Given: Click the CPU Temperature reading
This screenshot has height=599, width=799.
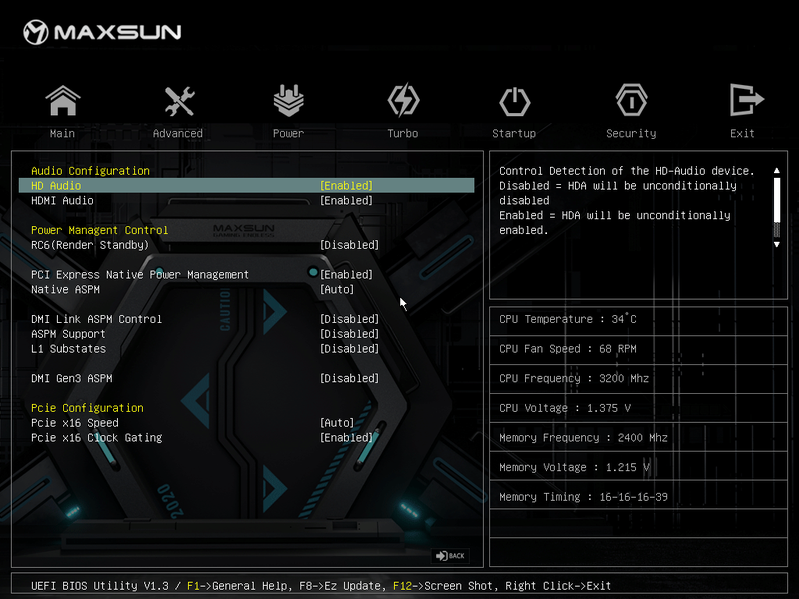Looking at the screenshot, I should (568, 319).
